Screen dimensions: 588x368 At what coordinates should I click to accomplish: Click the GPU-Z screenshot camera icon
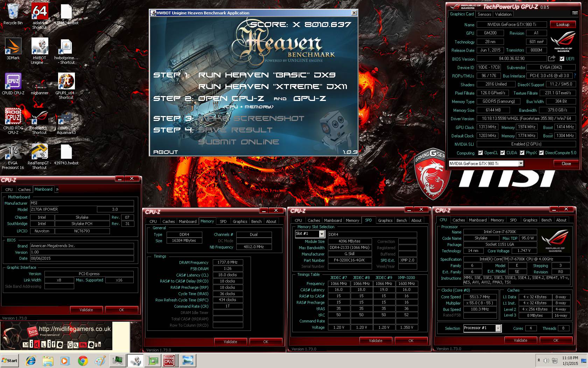tap(575, 13)
